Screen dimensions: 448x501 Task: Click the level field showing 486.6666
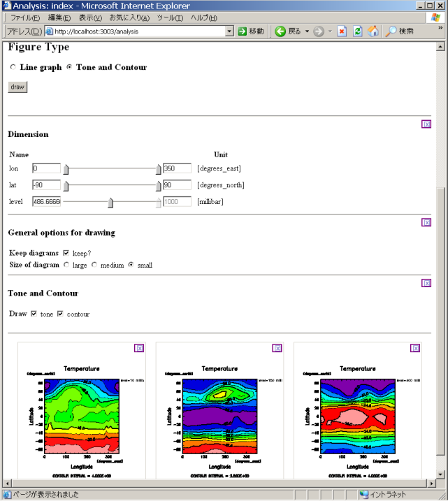[x=46, y=202]
